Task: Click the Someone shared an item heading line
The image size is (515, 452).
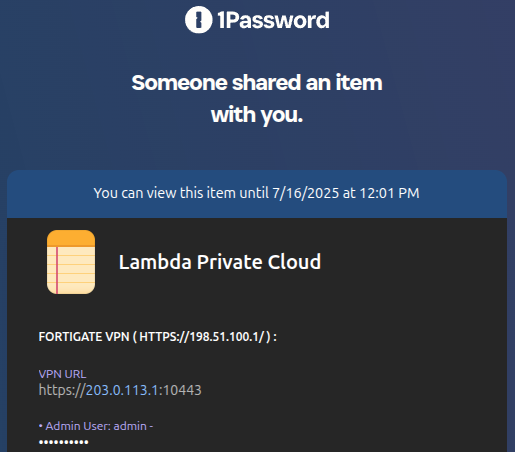Action: point(257,82)
